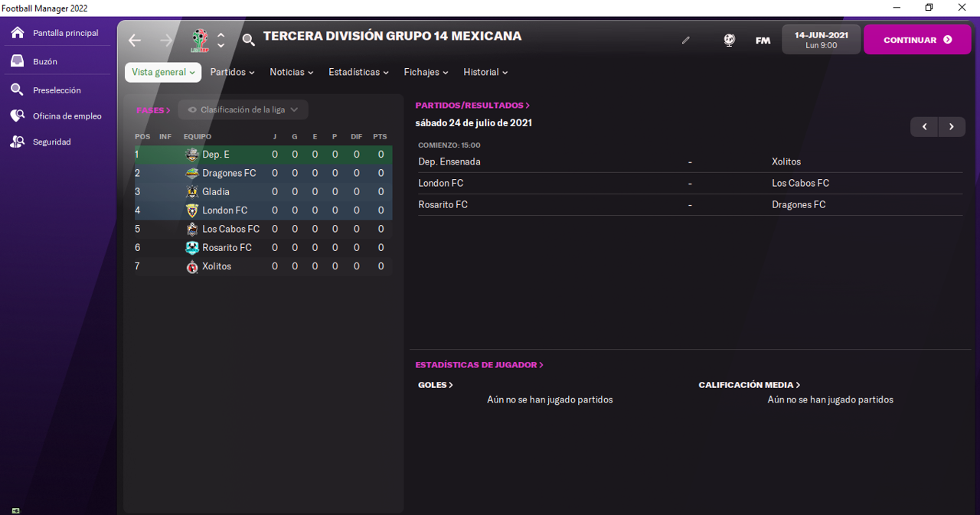Viewport: 980px width, 515px height.
Task: Click the Dep. E club badge
Action: 192,155
